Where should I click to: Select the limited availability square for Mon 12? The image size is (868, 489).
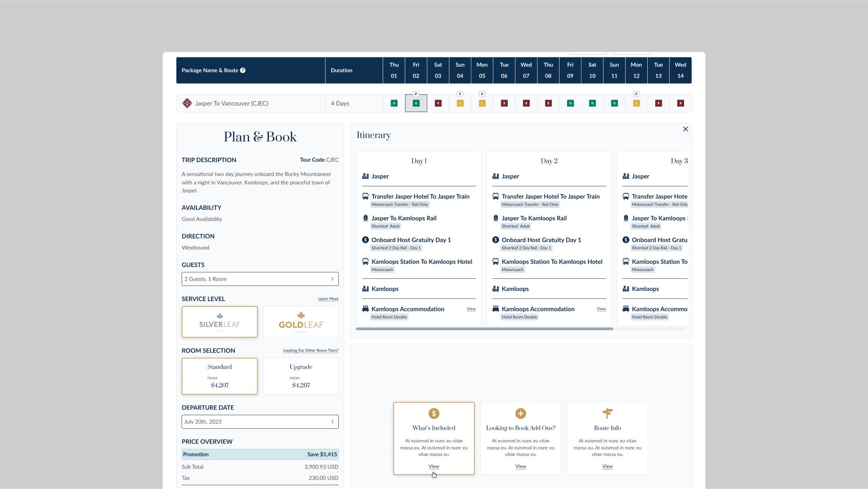pos(636,103)
